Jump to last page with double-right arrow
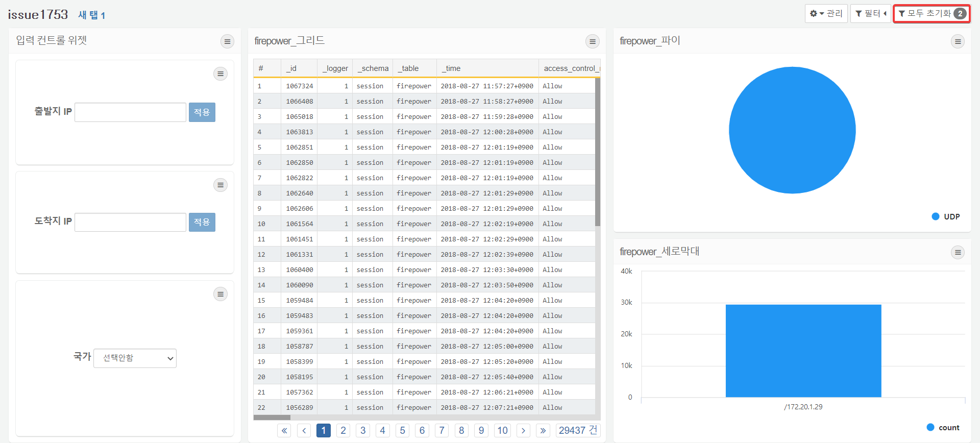Image resolution: width=980 pixels, height=443 pixels. [543, 430]
